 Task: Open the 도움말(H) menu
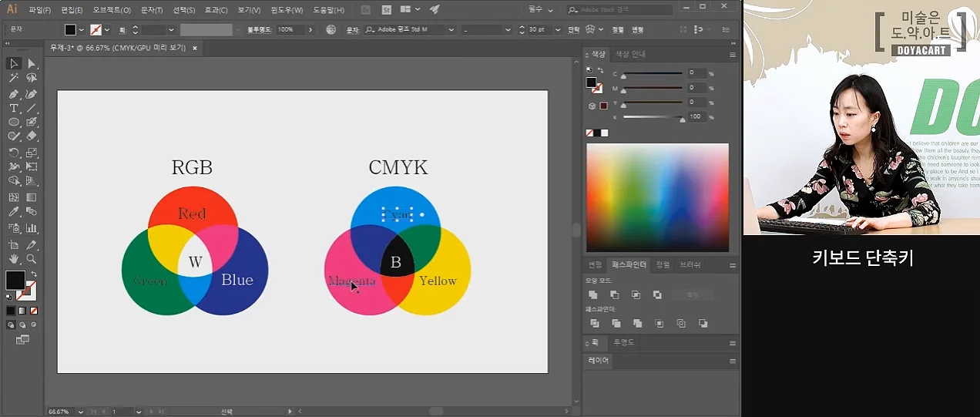(329, 10)
